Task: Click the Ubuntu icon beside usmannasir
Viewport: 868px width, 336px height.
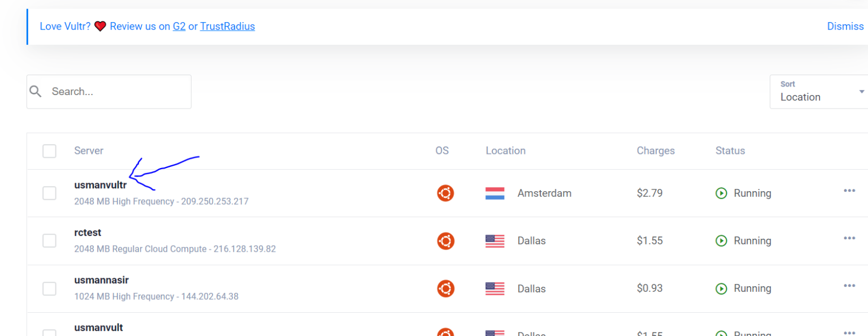Action: [x=445, y=288]
